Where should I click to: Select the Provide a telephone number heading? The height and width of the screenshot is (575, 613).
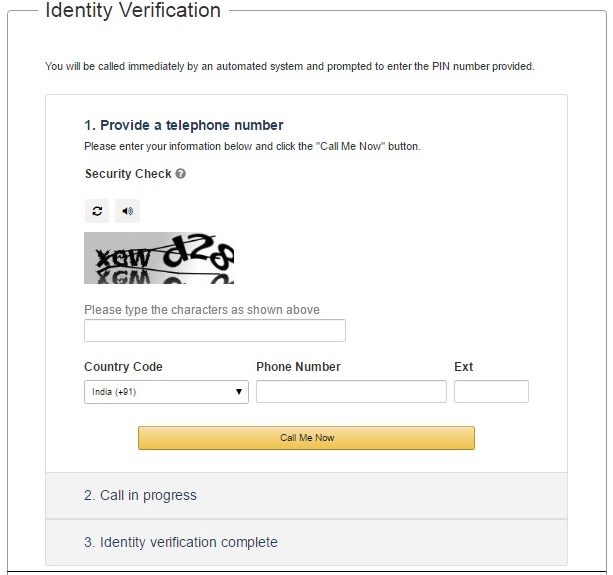tap(184, 125)
